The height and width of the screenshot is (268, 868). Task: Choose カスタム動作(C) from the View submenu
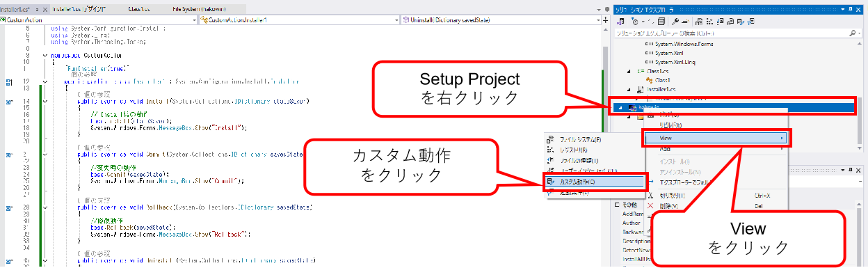595,181
